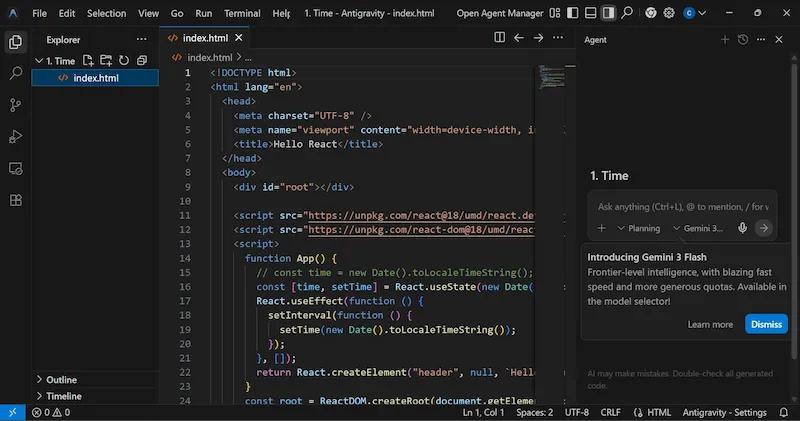This screenshot has height=421, width=800.
Task: Open the search icon in title bar
Action: 627,13
